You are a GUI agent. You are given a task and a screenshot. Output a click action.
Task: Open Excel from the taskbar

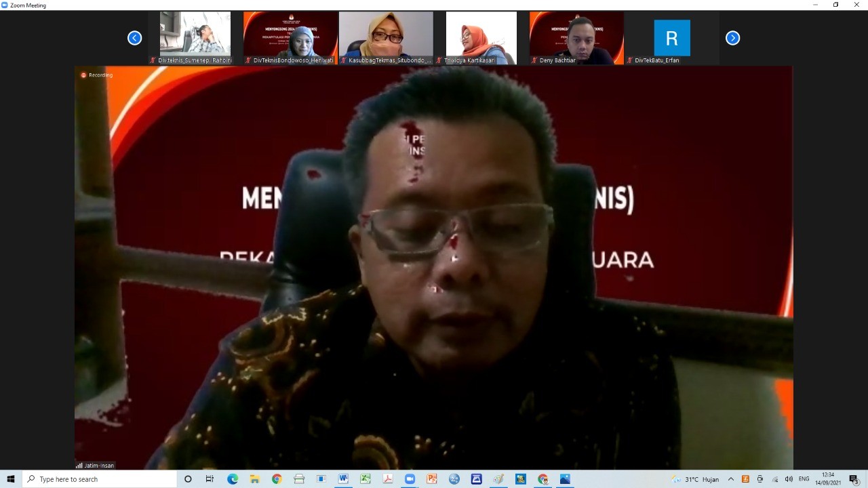[365, 479]
